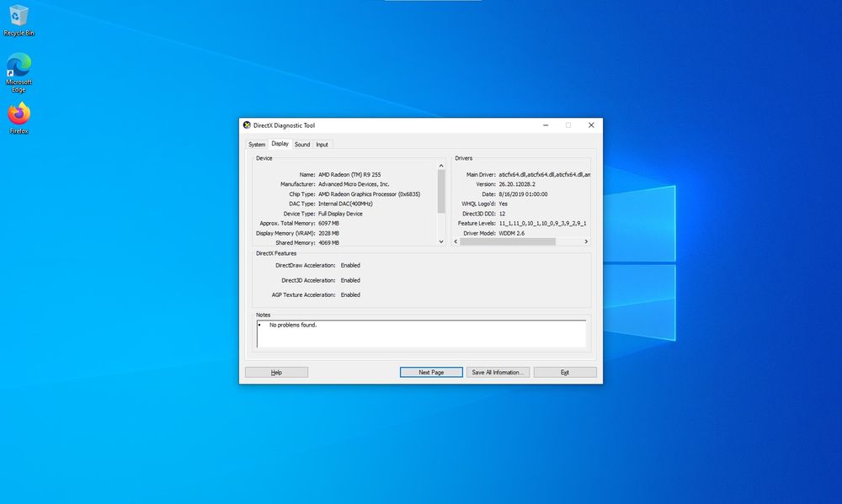Click the 'Internal DAC(400MHz)' value

345,204
